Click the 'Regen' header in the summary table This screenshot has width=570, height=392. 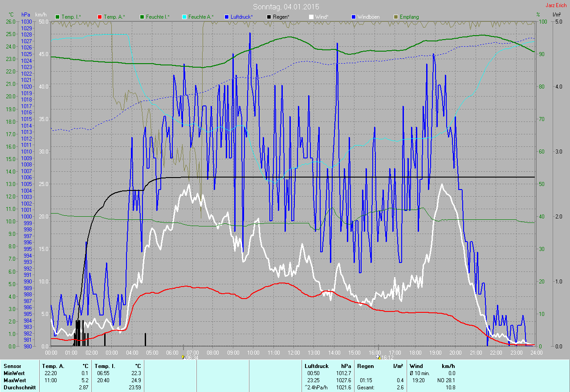tap(365, 366)
